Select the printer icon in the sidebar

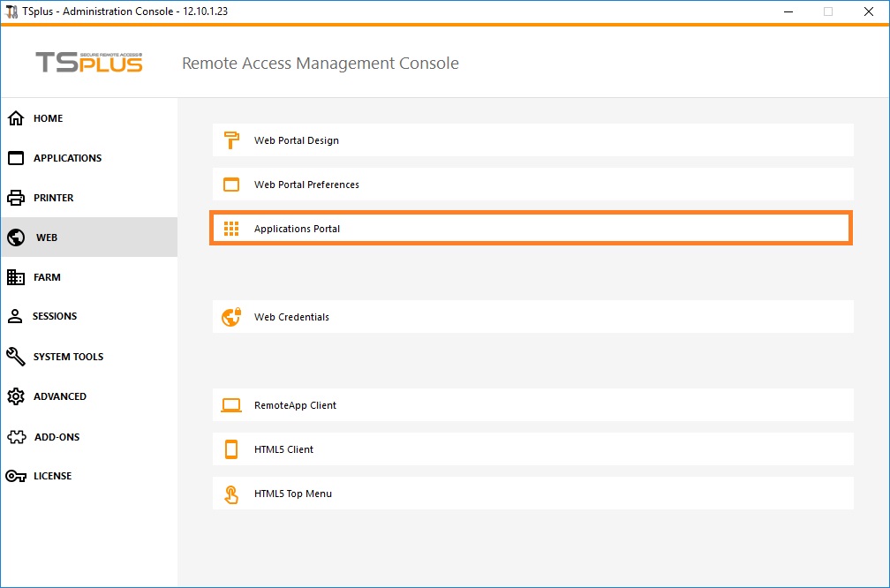[16, 198]
